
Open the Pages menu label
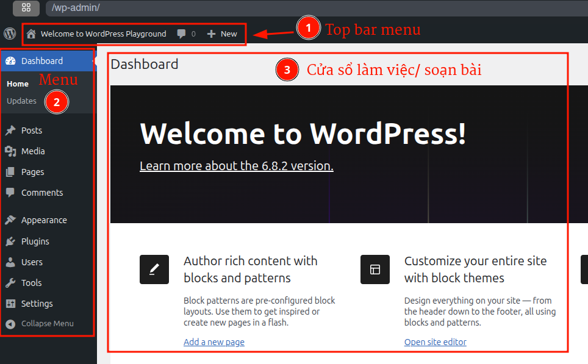32,172
